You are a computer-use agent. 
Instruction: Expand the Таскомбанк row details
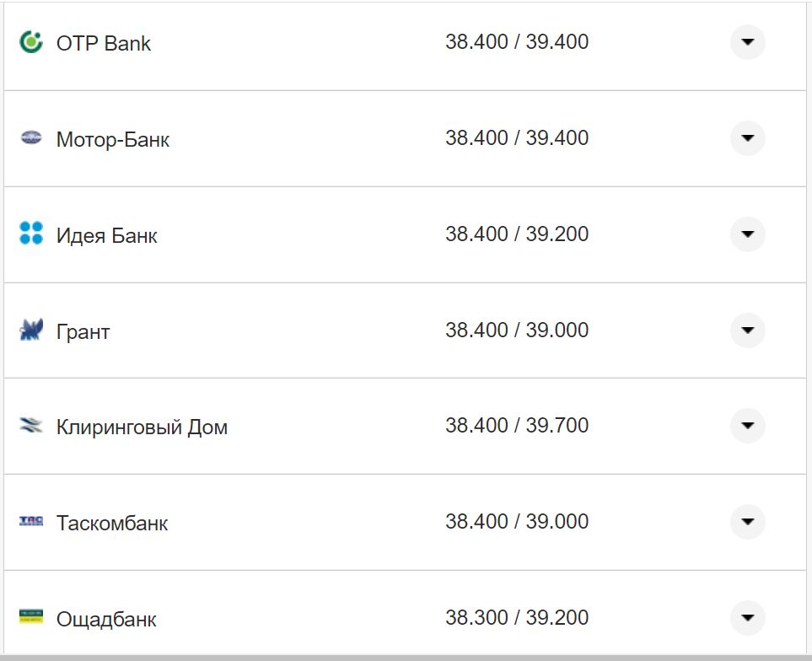coord(747,522)
